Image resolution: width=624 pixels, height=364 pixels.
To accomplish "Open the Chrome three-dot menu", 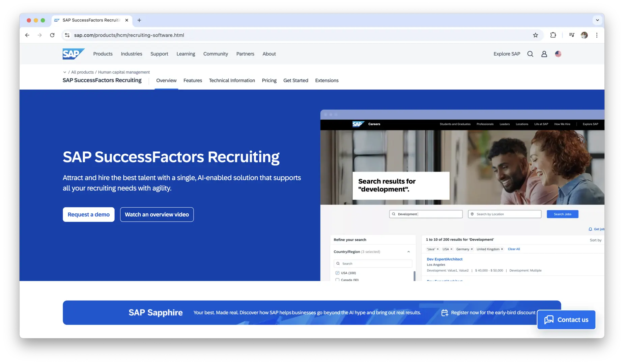I will (597, 35).
